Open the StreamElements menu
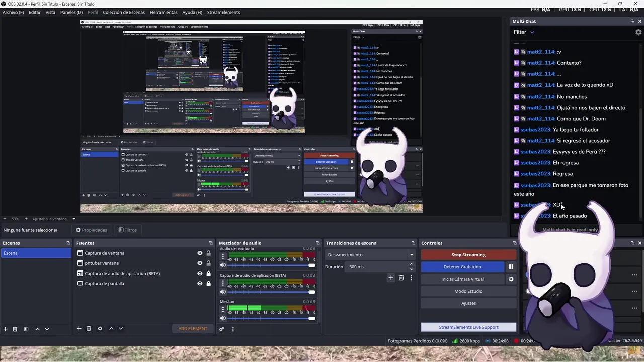 [223, 12]
